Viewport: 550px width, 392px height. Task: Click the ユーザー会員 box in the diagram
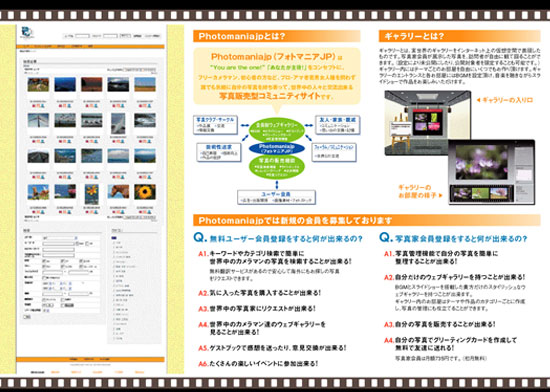tap(276, 197)
